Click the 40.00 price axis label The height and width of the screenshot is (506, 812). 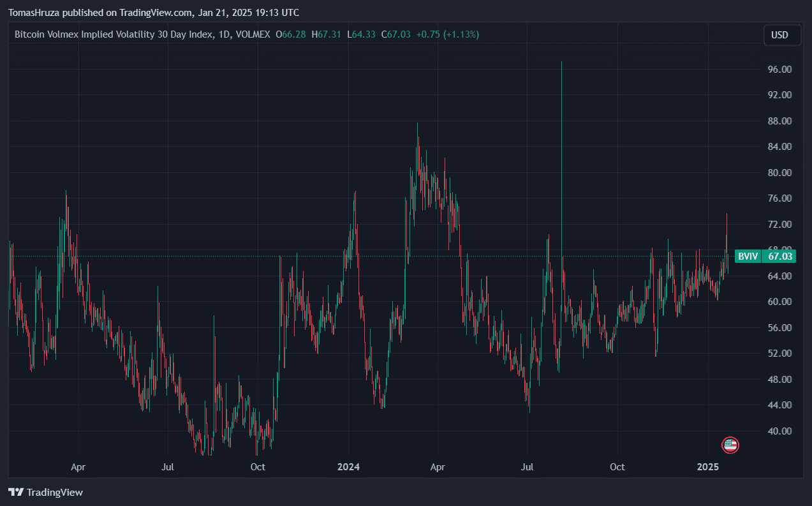779,431
